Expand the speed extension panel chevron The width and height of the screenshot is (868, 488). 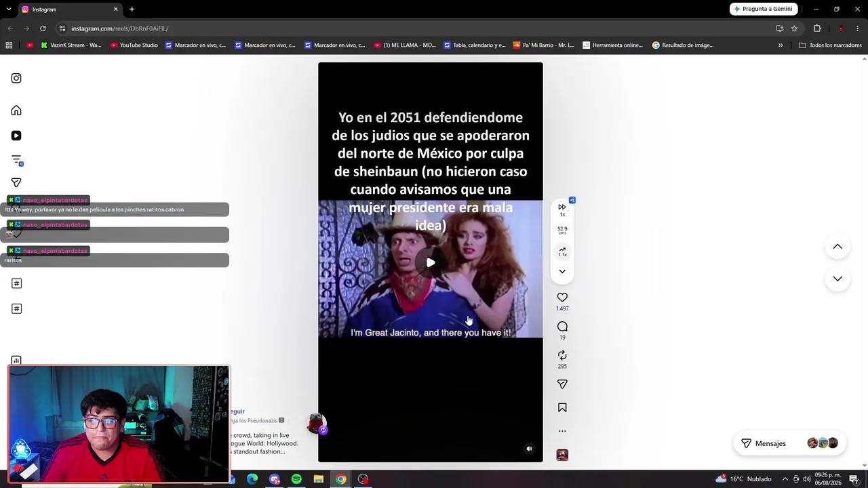click(x=562, y=272)
